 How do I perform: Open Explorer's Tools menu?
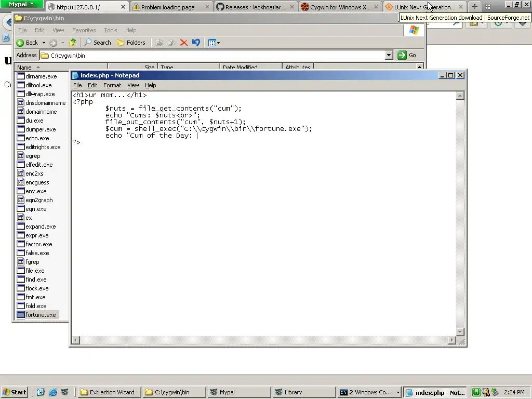pos(110,30)
